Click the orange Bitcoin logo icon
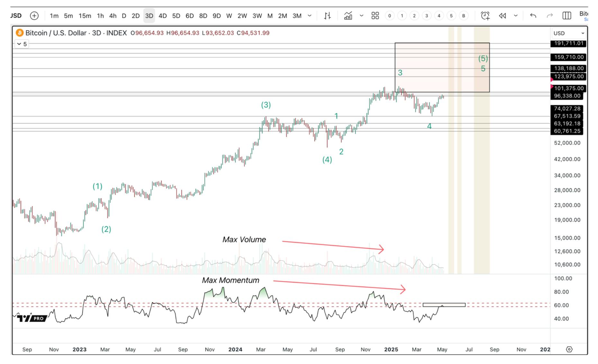Screen dimensions: 598x364 [20, 33]
